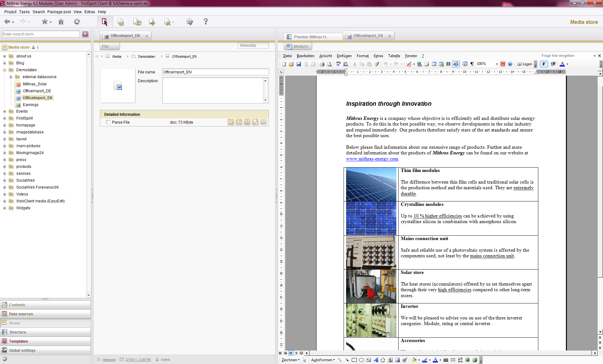Open the fill color bucket swatch
The height and width of the screenshot is (364, 603).
tap(414, 360)
